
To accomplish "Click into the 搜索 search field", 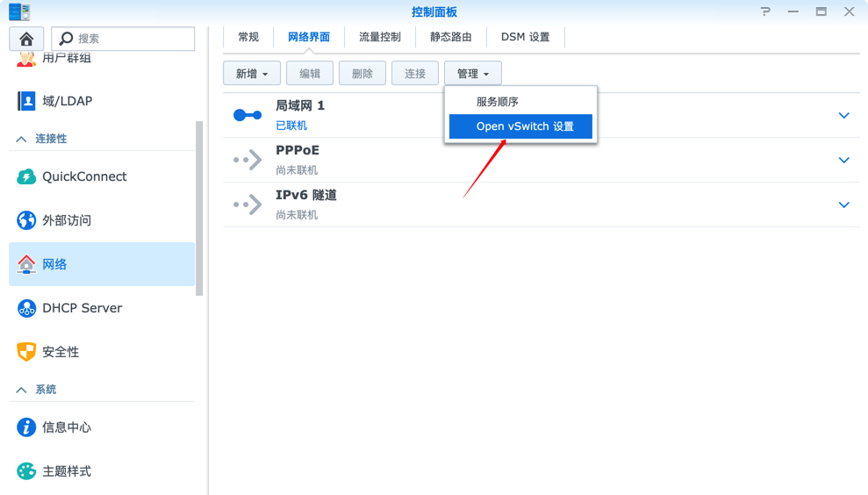I will click(x=123, y=39).
